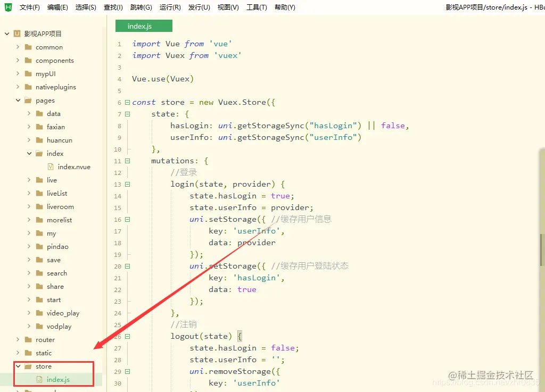
Task: Fold the mutations block at line 11
Action: 128,161
